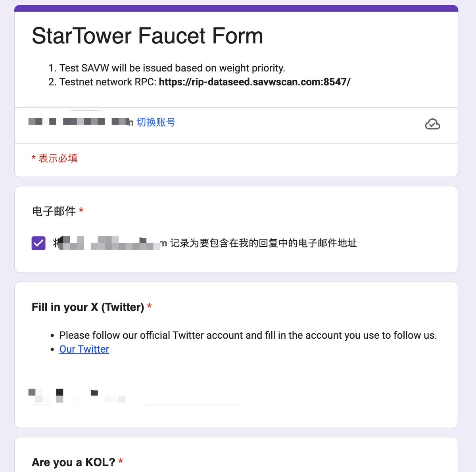Click the cloud draft-saved icon
Image resolution: width=476 pixels, height=472 pixels.
pyautogui.click(x=432, y=124)
